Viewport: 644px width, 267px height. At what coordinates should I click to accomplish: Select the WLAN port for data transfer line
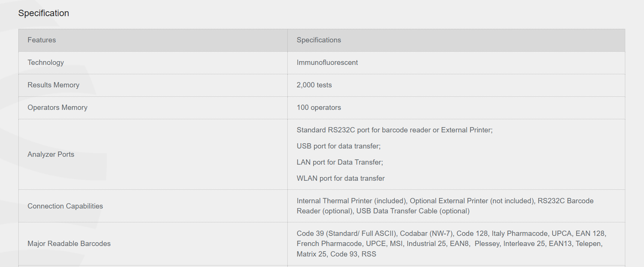pyautogui.click(x=341, y=178)
